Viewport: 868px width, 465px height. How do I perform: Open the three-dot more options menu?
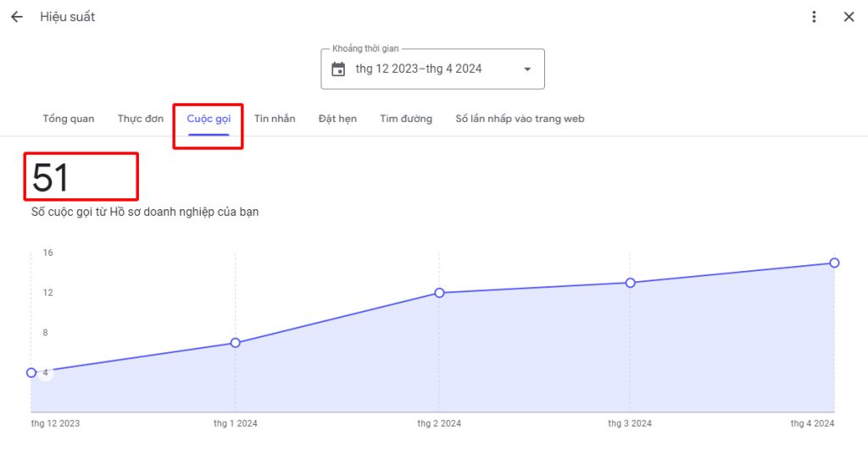coord(814,17)
